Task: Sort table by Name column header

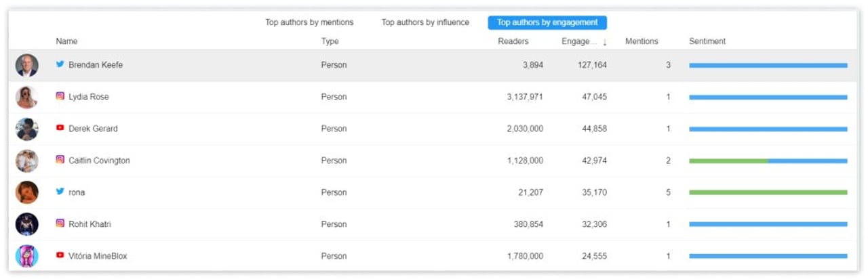Action: tap(66, 41)
